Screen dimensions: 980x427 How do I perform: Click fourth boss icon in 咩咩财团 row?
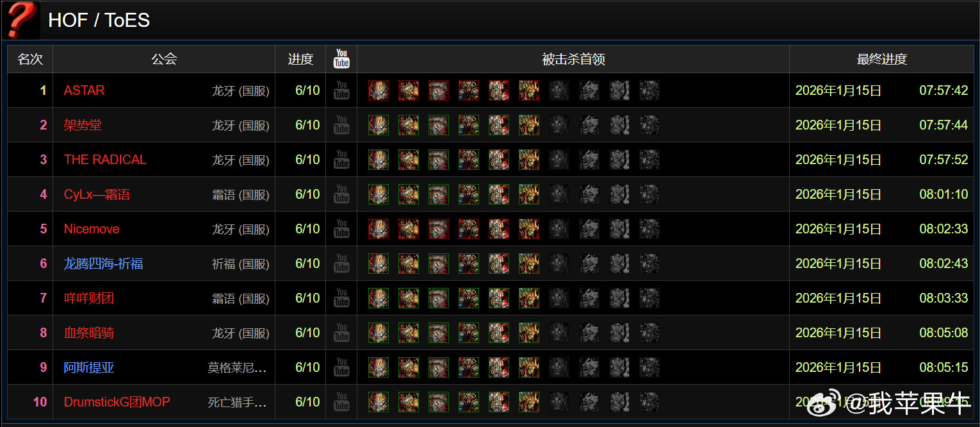tap(469, 298)
